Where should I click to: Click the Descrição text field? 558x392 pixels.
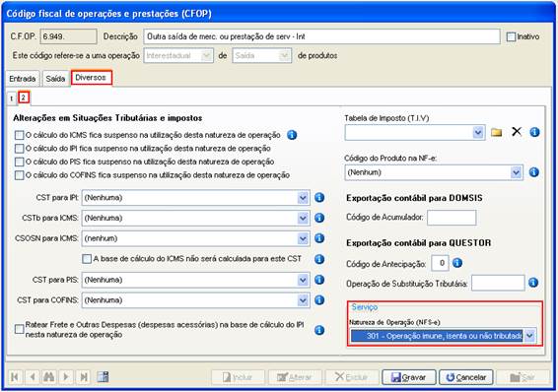click(x=321, y=36)
